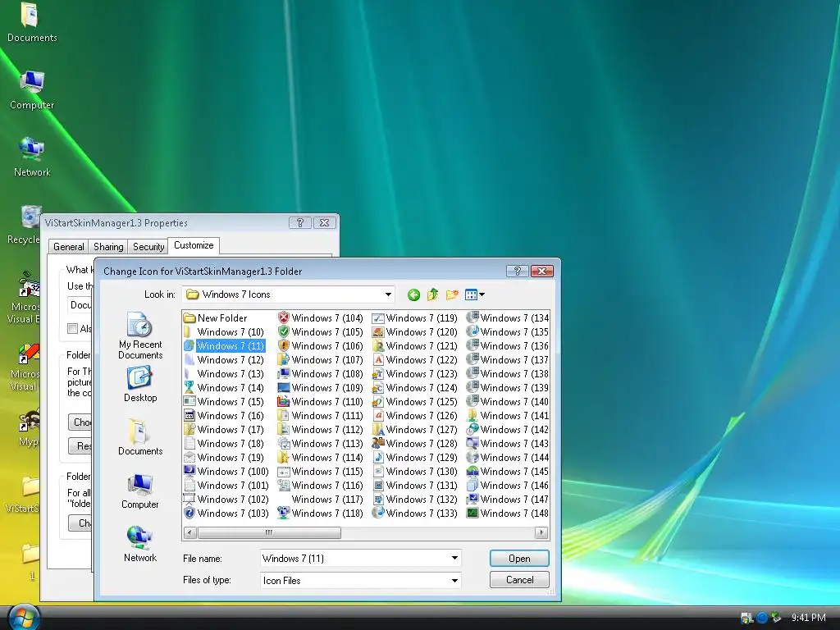Viewport: 840px width, 630px height.
Task: Switch to the Customize tab in Properties
Action: coord(194,245)
